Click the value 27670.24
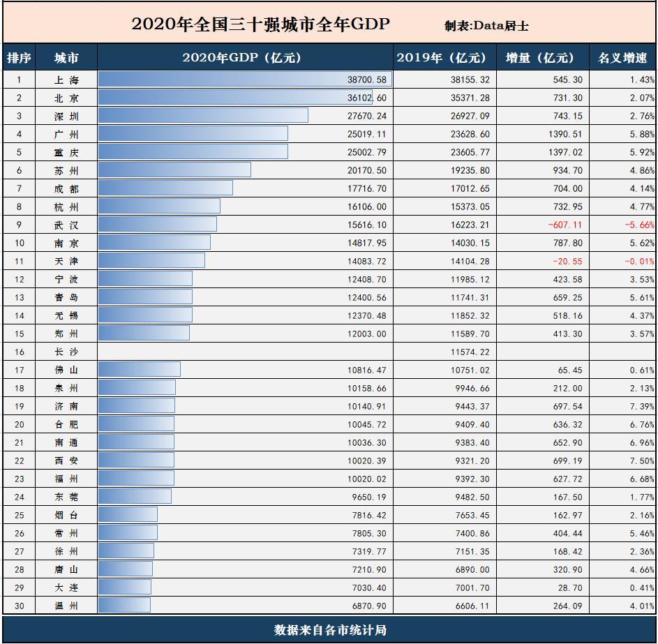The image size is (658, 644). tap(367, 116)
